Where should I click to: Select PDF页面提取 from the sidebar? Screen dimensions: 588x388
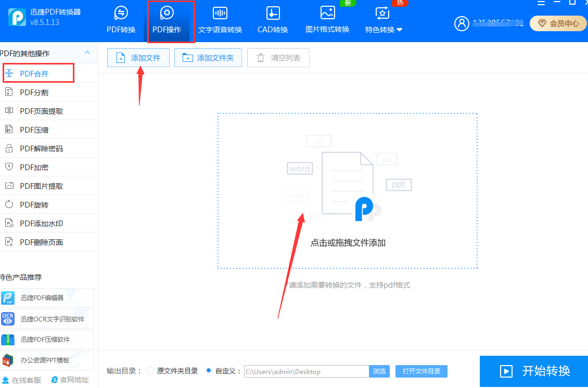[35, 110]
